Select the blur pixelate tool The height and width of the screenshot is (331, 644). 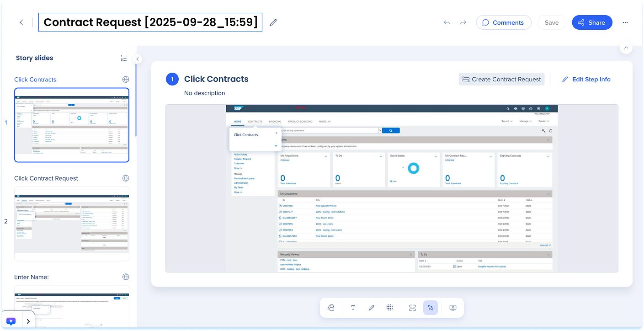point(389,308)
